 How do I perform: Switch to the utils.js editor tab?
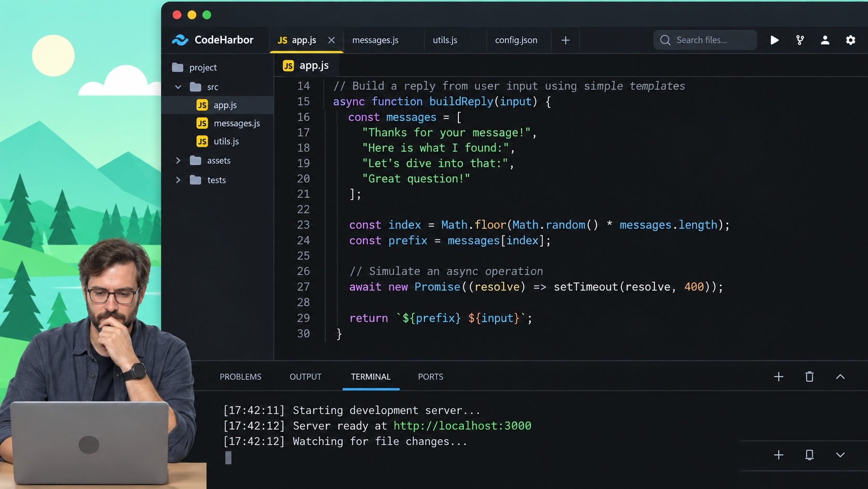coord(445,40)
